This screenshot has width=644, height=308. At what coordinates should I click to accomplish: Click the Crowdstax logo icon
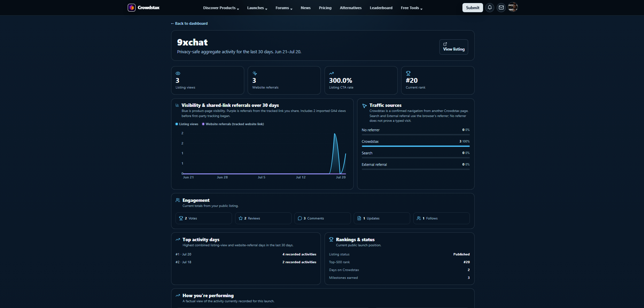pos(131,7)
